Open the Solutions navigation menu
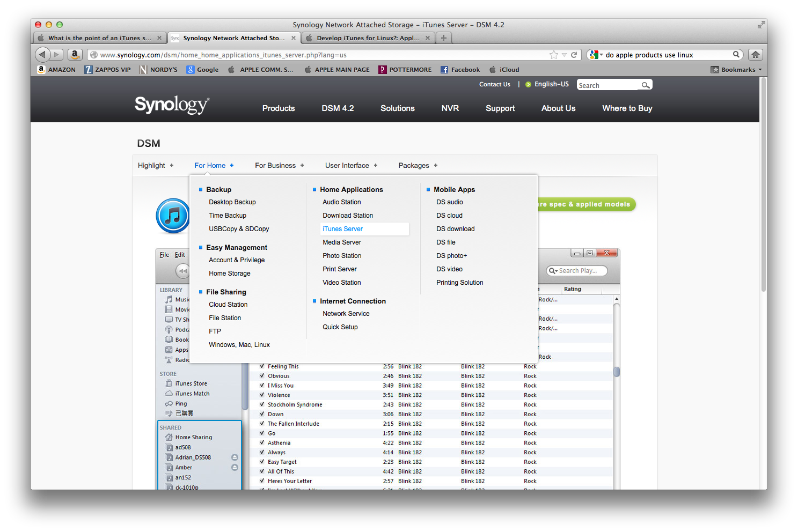This screenshot has height=532, width=798. [x=398, y=108]
